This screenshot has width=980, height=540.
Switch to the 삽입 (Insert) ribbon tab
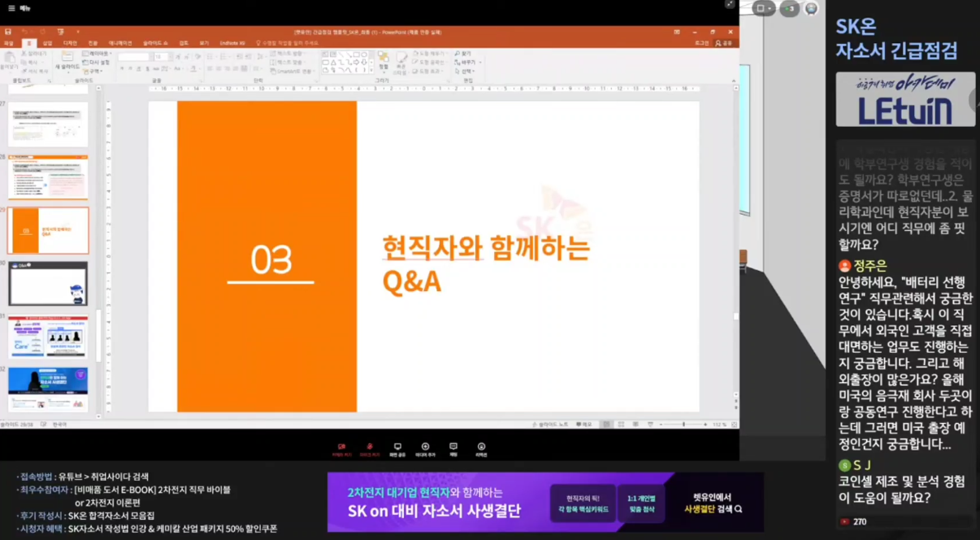[47, 43]
